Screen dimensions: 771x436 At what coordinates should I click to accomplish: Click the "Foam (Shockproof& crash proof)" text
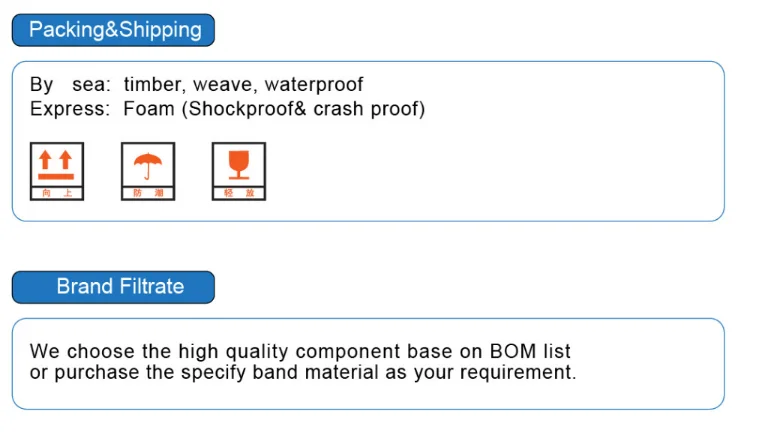click(274, 109)
